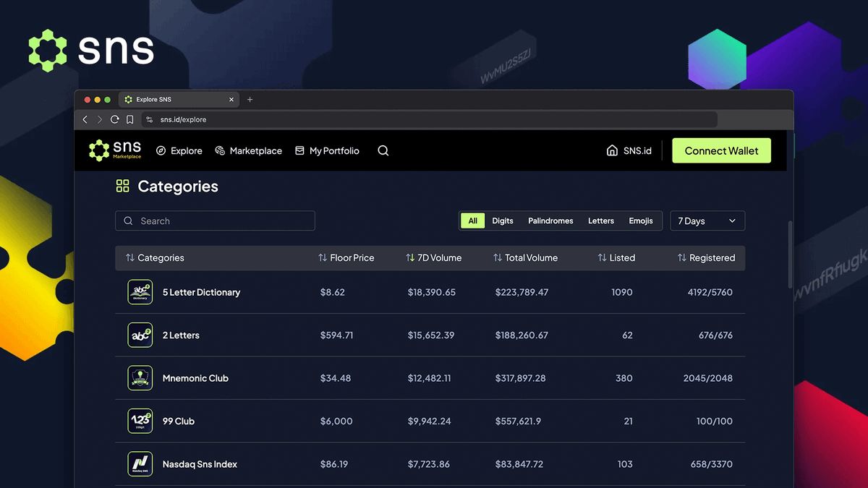Image resolution: width=868 pixels, height=488 pixels.
Task: Click 7D volume $7,723.86
Action: (429, 464)
